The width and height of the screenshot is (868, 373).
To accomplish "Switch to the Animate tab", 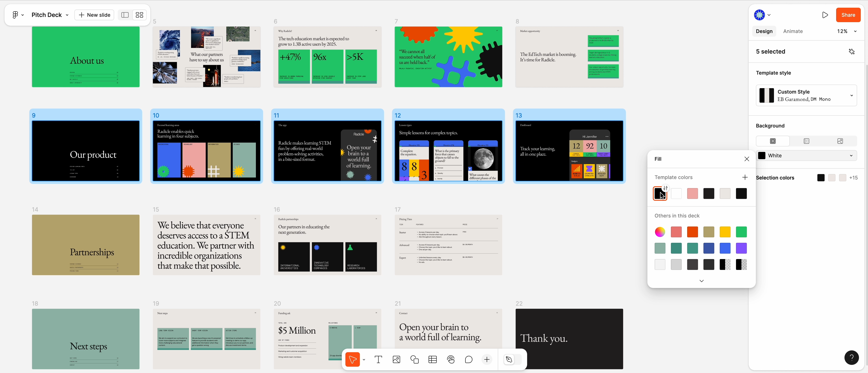I will [793, 31].
